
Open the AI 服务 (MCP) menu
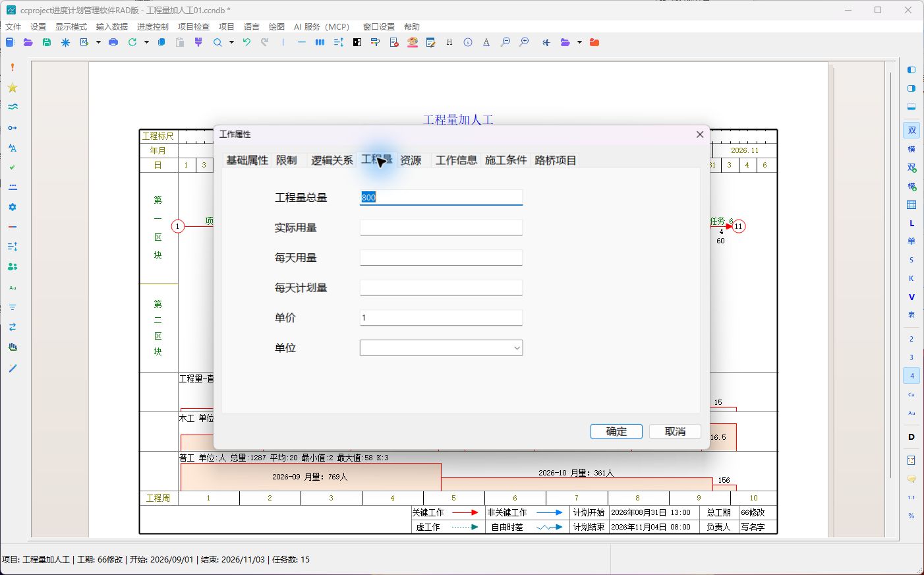pyautogui.click(x=322, y=26)
